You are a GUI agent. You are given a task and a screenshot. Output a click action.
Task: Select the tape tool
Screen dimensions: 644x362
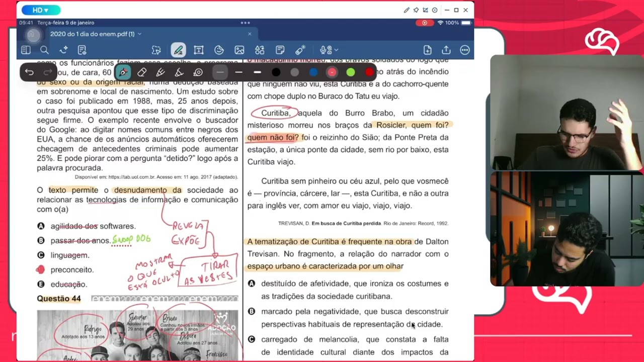198,72
